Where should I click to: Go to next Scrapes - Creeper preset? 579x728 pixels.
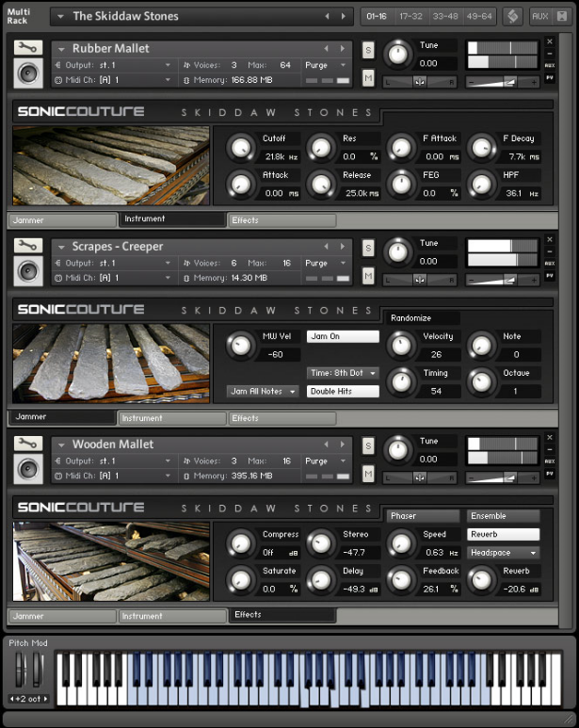(343, 246)
